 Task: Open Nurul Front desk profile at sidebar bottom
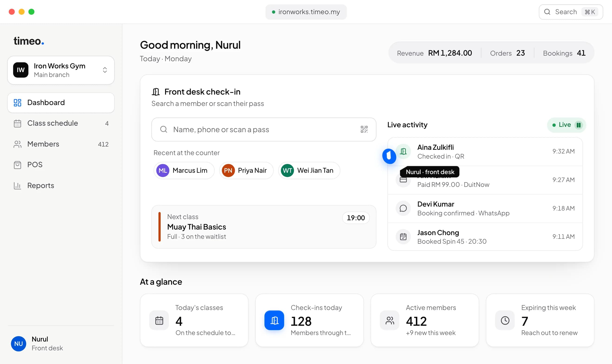[x=61, y=344]
